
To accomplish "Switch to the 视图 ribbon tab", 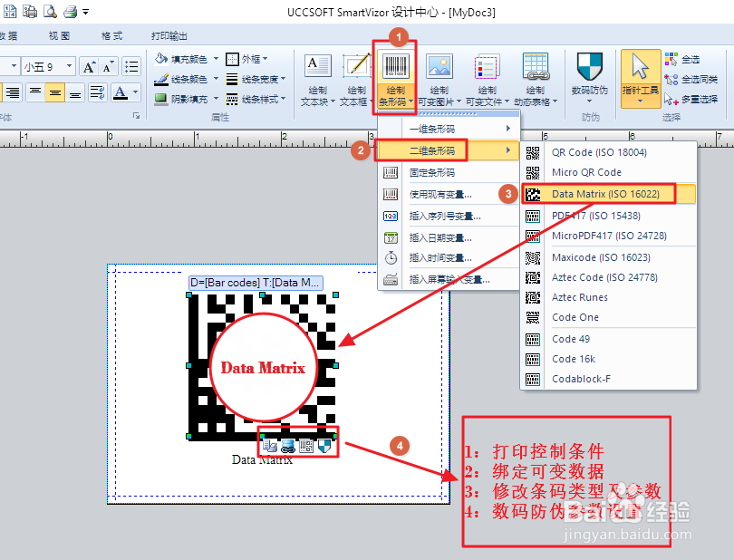I will coord(59,36).
